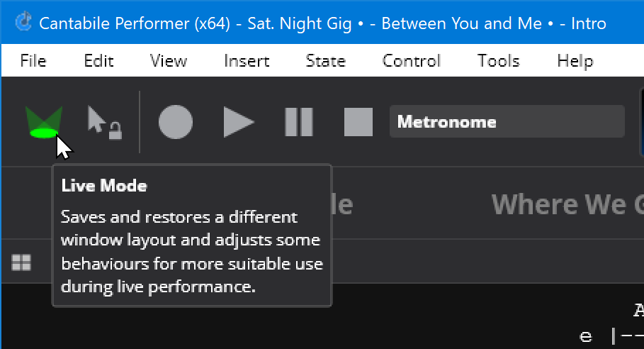Click the Cantabile app logo in title bar

[23, 22]
